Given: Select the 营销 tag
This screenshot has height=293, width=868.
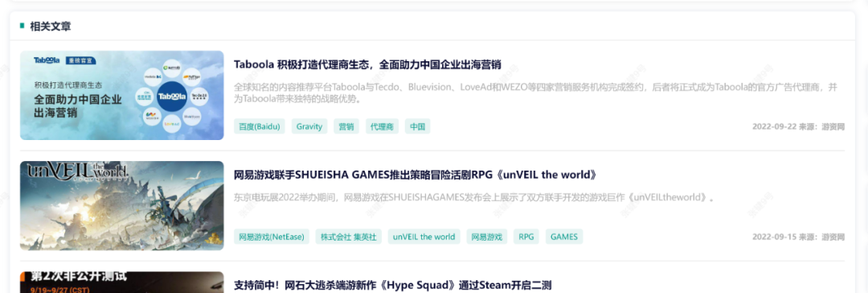Looking at the screenshot, I should click(x=346, y=126).
